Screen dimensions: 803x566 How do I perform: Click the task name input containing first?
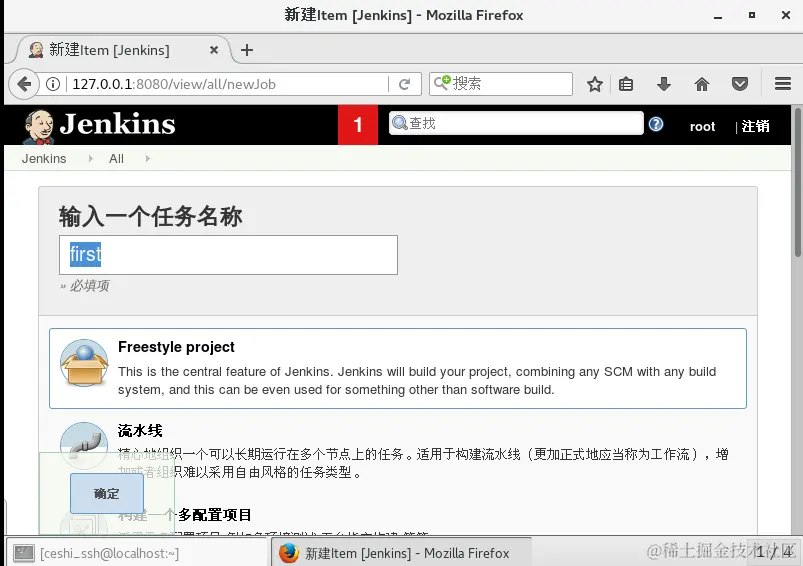click(228, 255)
